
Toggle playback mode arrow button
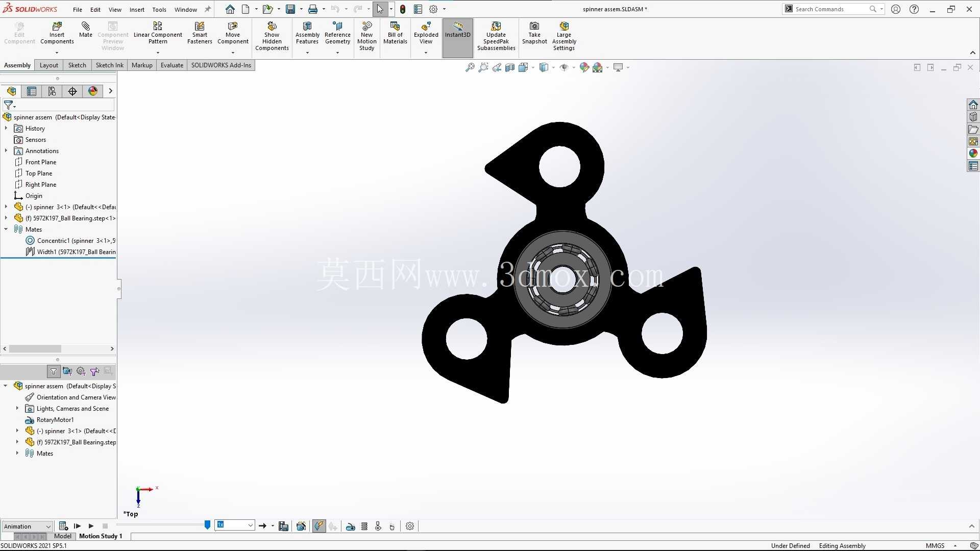click(263, 526)
